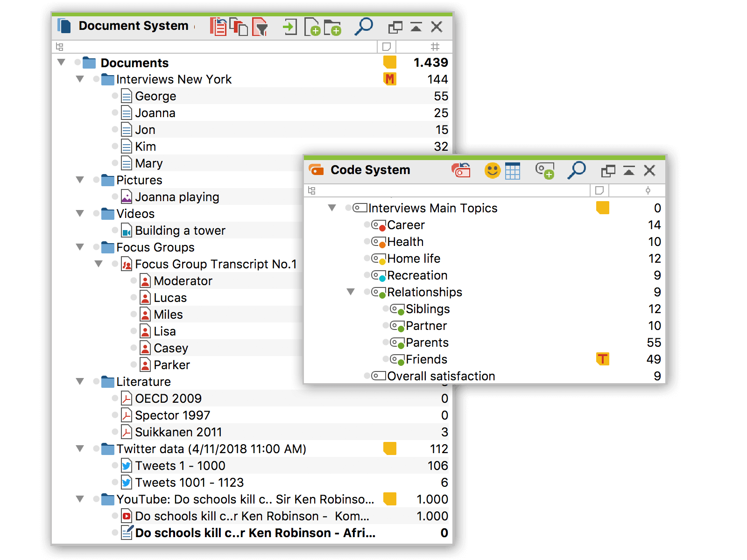Click the New Code icon
Viewport: 747px width, 560px height.
[x=544, y=171]
